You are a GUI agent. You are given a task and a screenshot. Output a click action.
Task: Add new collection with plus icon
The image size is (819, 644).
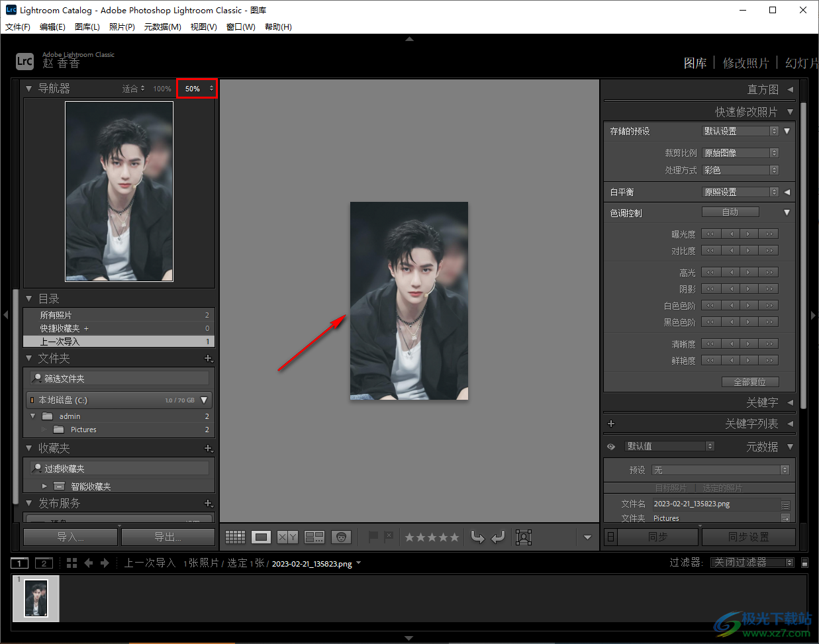pyautogui.click(x=209, y=448)
